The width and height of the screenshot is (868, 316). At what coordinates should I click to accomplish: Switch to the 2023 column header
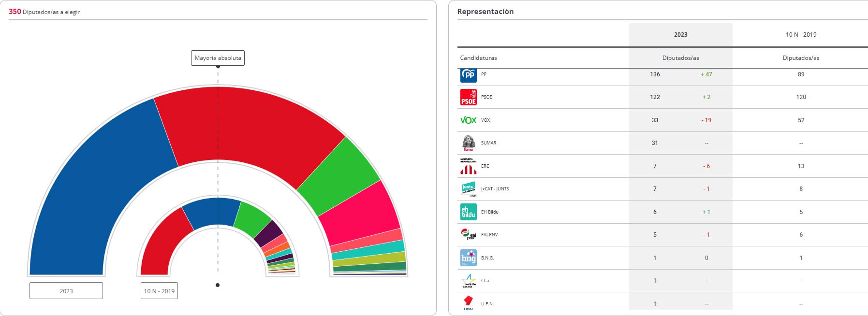pyautogui.click(x=680, y=35)
